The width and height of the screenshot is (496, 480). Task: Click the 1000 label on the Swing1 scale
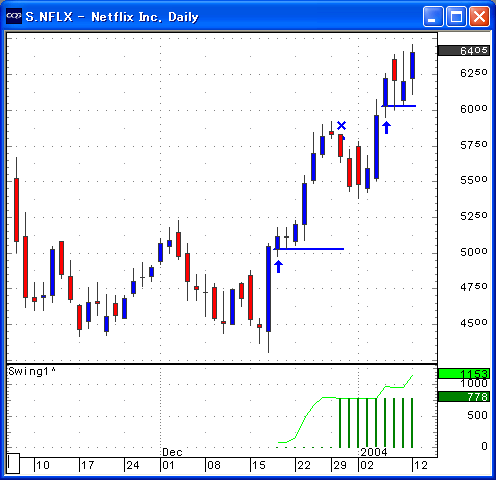click(x=474, y=384)
